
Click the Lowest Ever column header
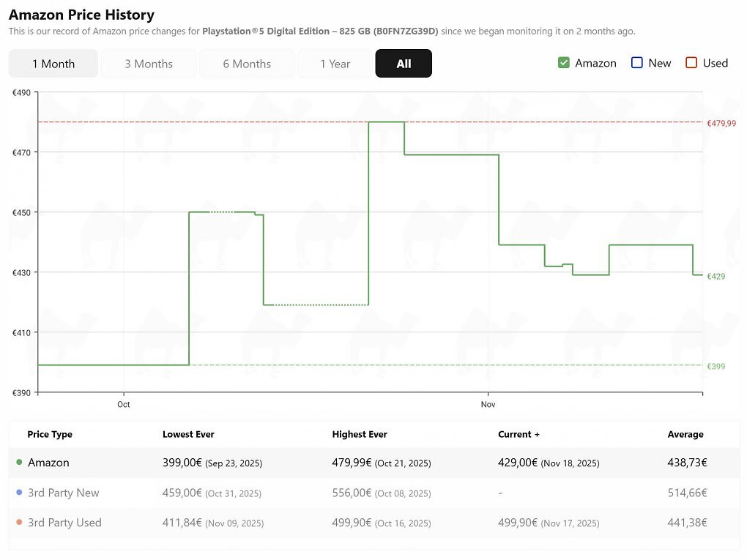point(188,434)
